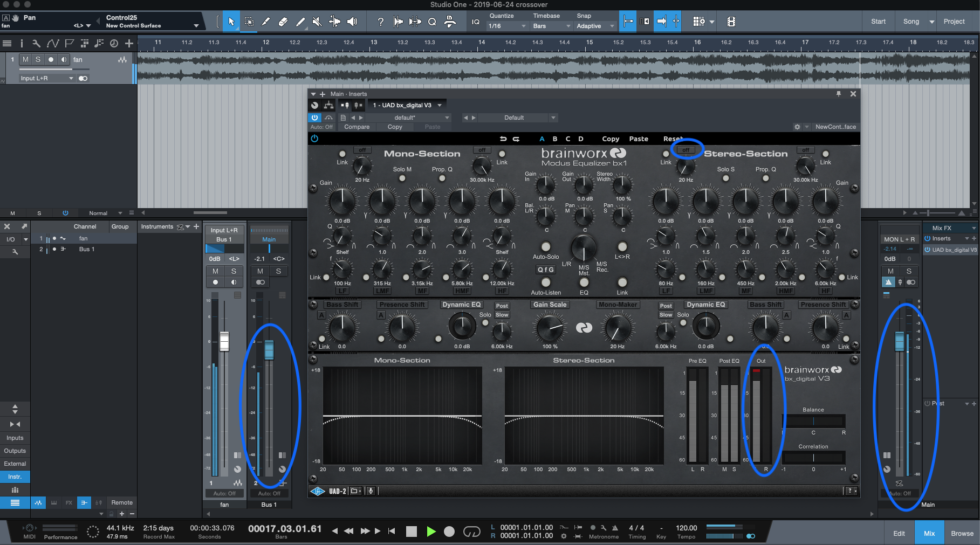The height and width of the screenshot is (545, 980).
Task: Select the Listen speaker tool
Action: tap(352, 22)
